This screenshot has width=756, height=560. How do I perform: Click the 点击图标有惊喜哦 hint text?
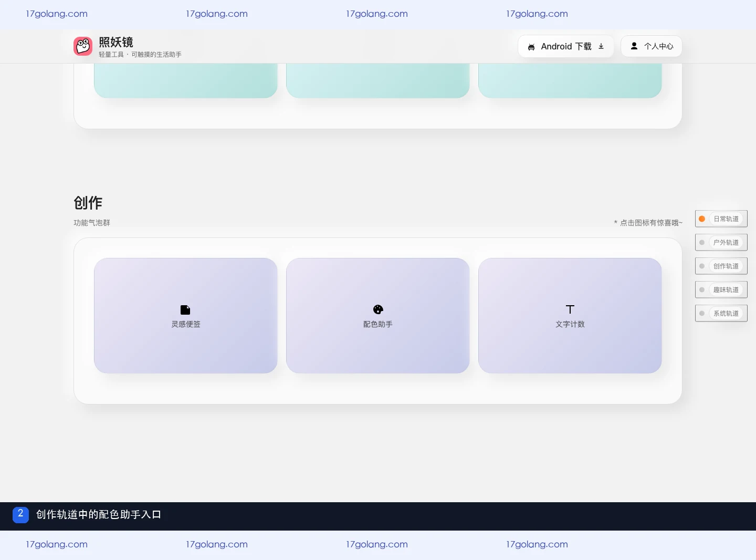tap(648, 223)
